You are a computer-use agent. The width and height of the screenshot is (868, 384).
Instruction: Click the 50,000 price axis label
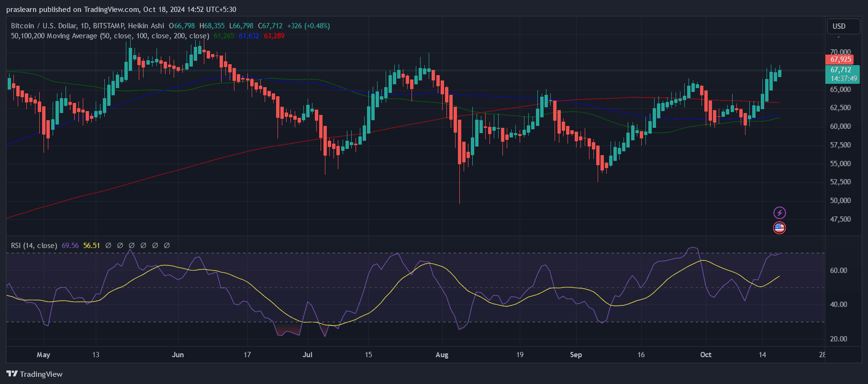840,201
